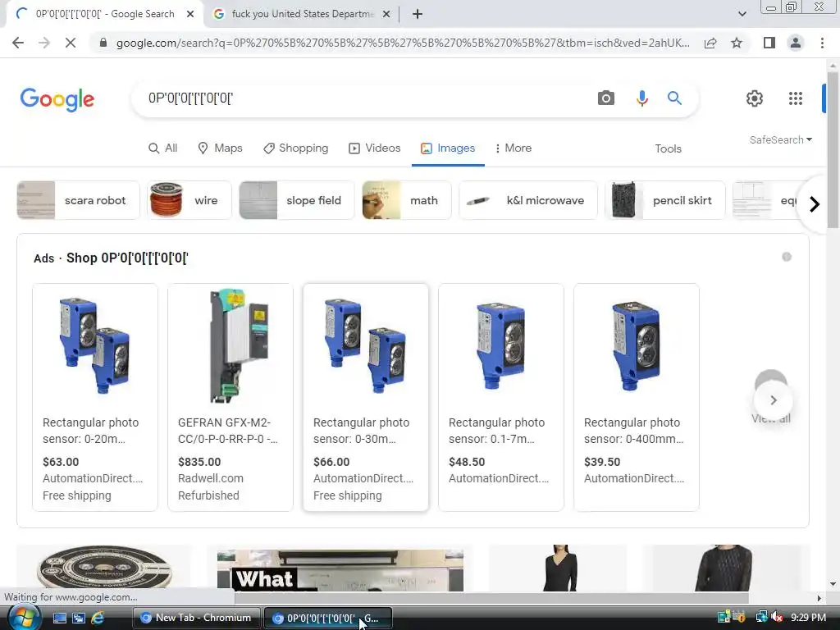Select the Images tab
Image resolution: width=840 pixels, height=630 pixels.
tap(448, 148)
